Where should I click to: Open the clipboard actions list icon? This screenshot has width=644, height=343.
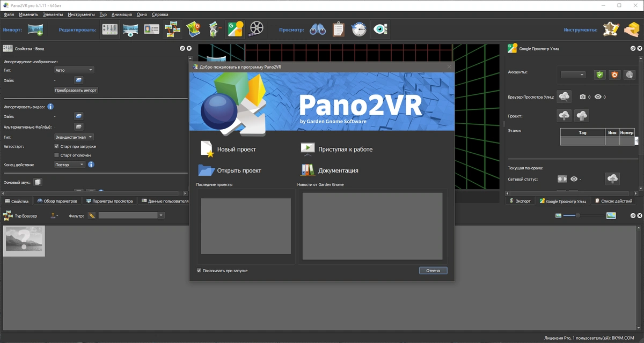(x=338, y=29)
